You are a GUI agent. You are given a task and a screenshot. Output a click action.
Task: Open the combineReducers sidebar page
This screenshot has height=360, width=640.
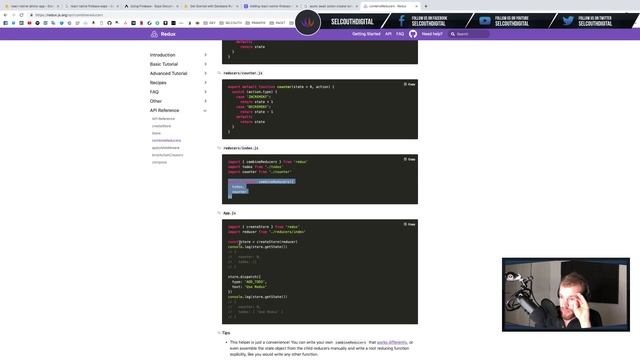point(167,140)
